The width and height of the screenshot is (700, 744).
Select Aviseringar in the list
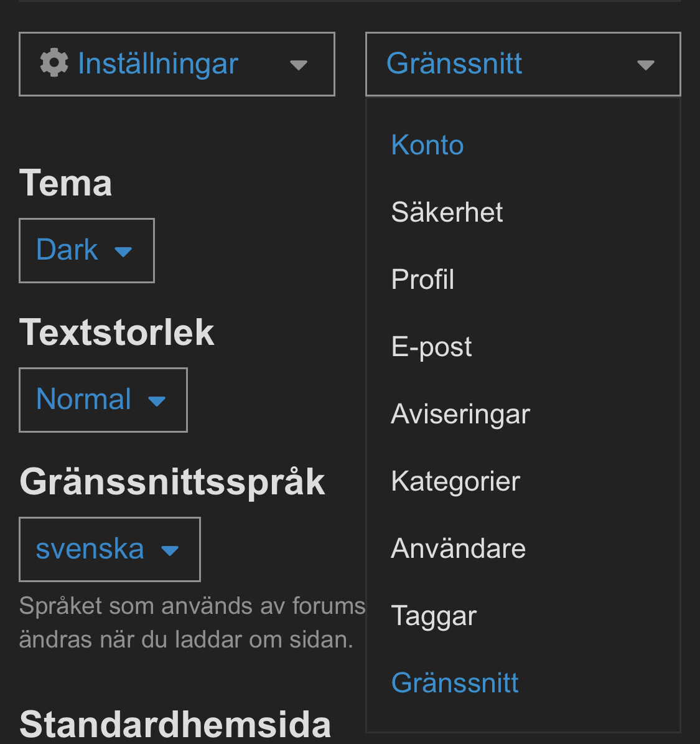(x=460, y=414)
